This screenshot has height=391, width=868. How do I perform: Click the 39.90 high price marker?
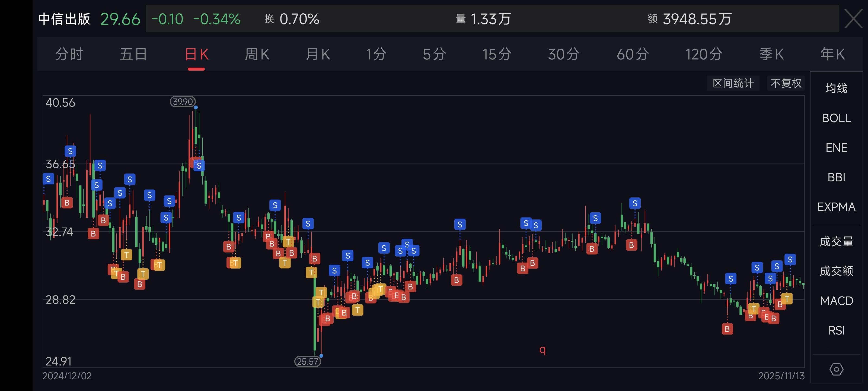point(183,102)
